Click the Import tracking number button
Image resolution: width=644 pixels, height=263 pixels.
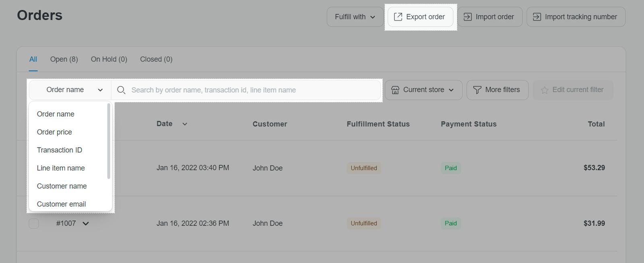click(x=576, y=17)
